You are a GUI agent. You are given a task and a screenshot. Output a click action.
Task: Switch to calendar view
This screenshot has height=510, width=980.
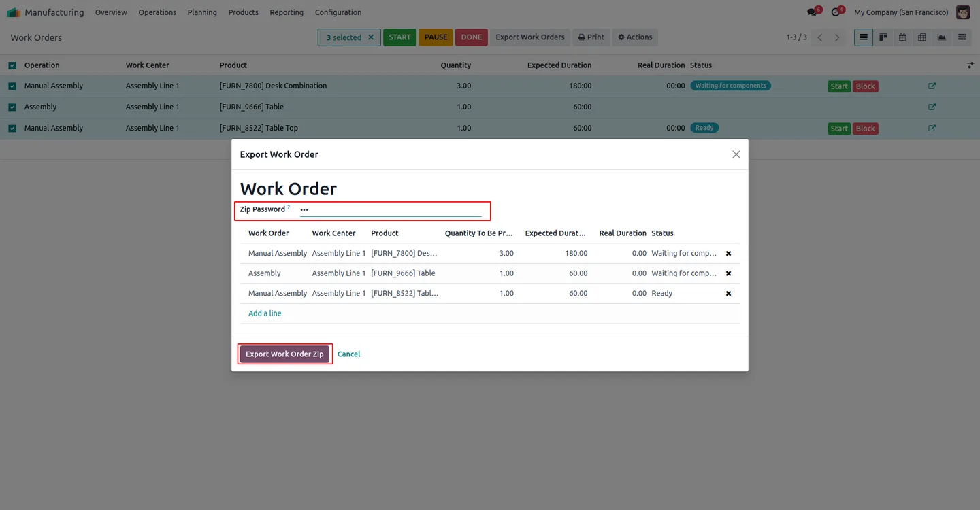click(x=902, y=37)
